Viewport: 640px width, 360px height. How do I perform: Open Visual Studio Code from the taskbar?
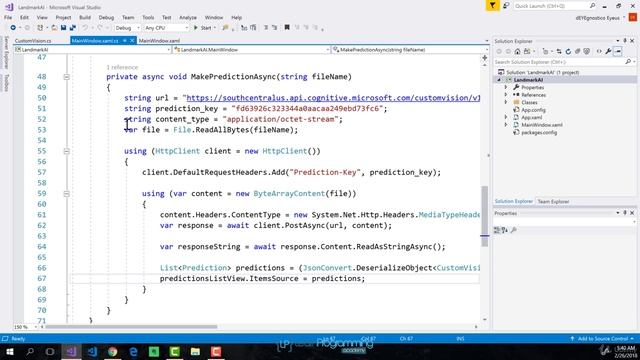[93, 351]
